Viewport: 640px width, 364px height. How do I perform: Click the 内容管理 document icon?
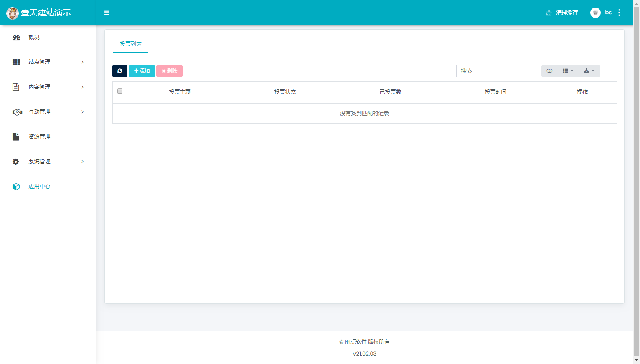(16, 87)
